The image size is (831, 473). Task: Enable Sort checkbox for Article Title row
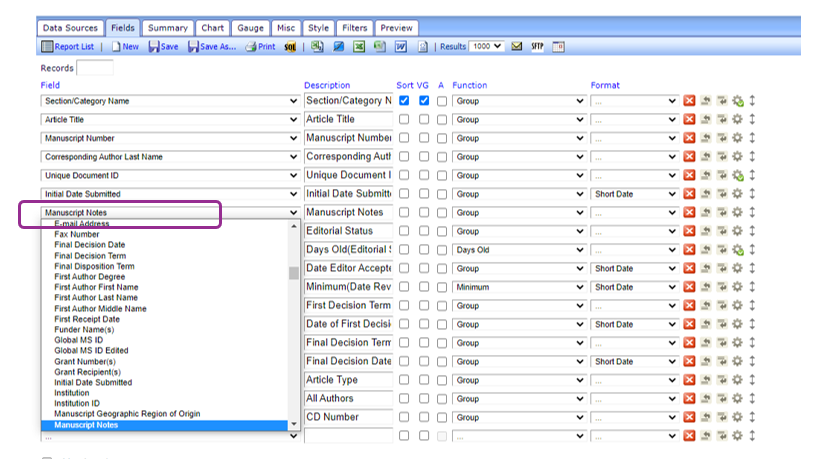point(404,120)
